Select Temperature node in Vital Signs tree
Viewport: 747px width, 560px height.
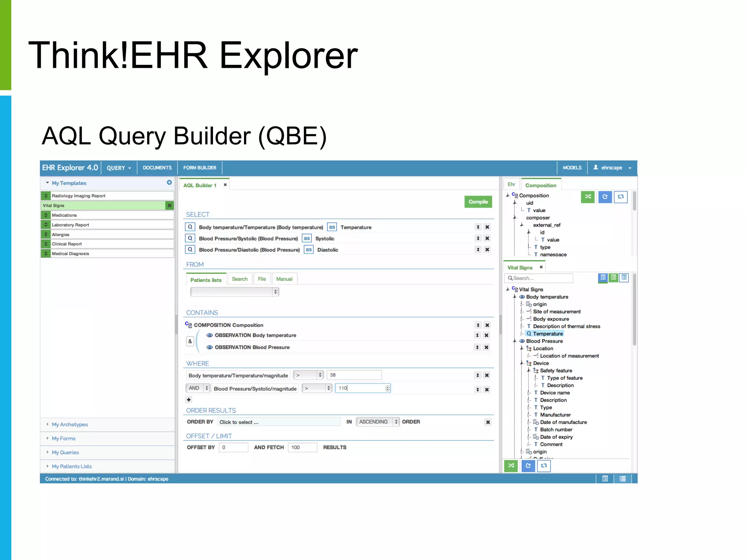click(x=545, y=334)
